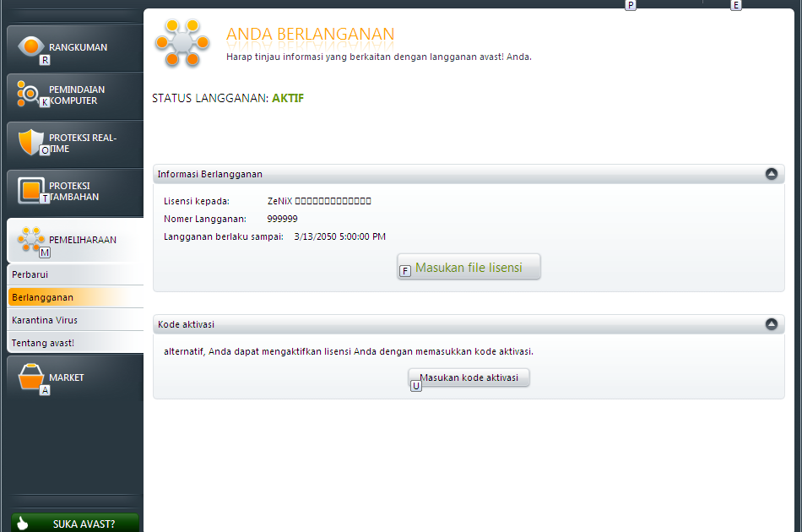
Task: Click the P shortcut badge at top
Action: [631, 5]
